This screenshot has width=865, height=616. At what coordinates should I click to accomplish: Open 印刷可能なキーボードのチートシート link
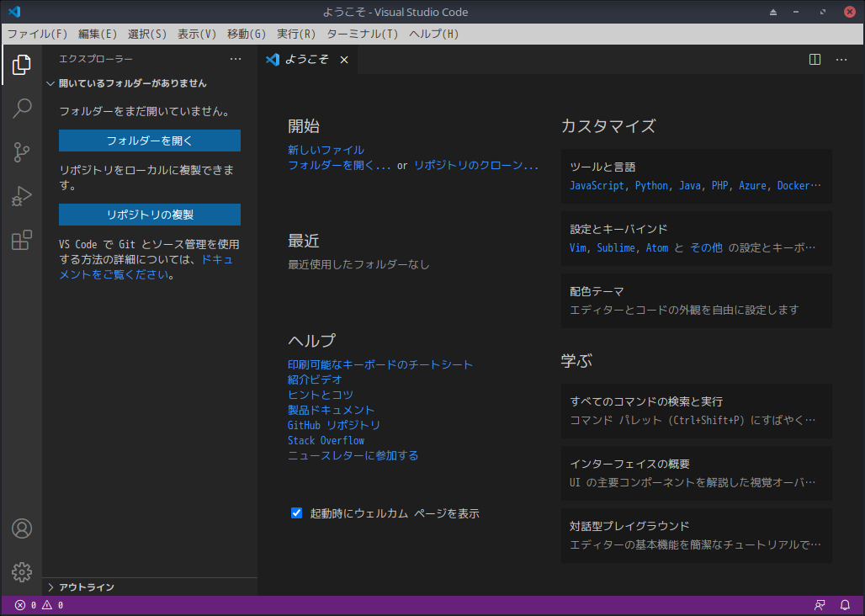(380, 364)
